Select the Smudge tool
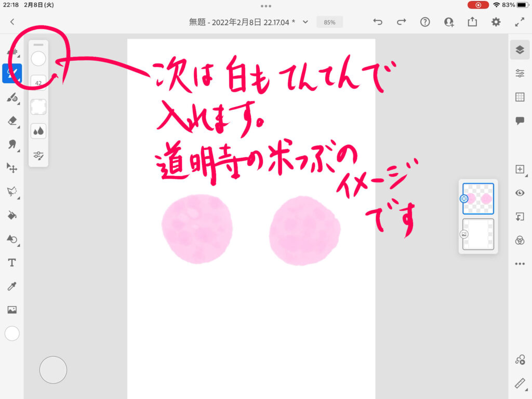532x399 pixels. tap(12, 144)
